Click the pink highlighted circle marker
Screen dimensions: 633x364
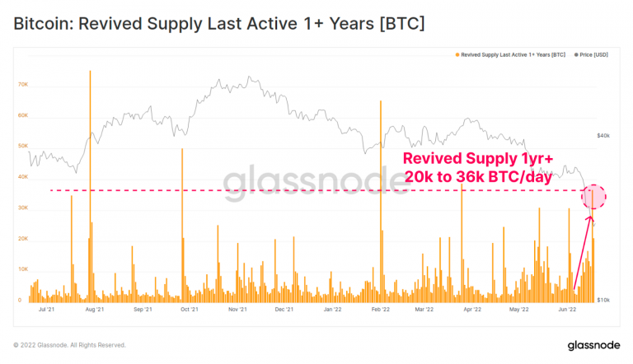593,197
